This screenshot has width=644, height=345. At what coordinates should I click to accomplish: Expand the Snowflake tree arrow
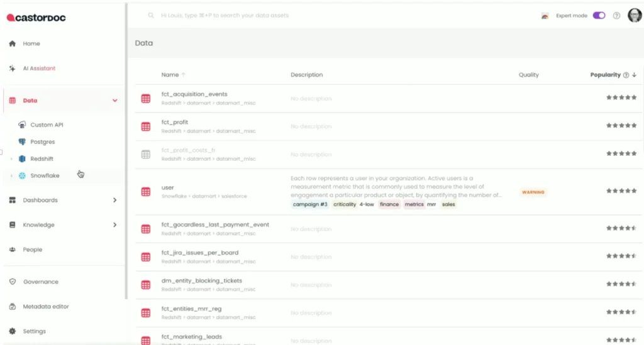11,175
